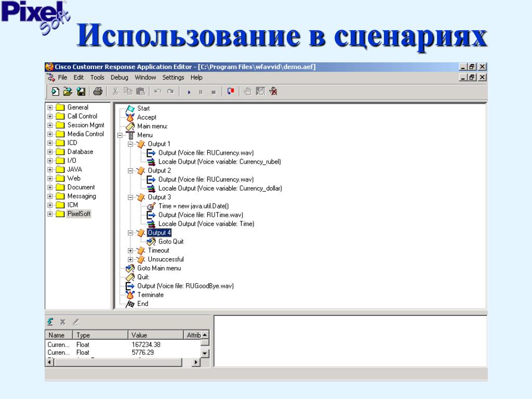Click the Terminate step icon
The height and width of the screenshot is (399, 532).
pos(130,295)
